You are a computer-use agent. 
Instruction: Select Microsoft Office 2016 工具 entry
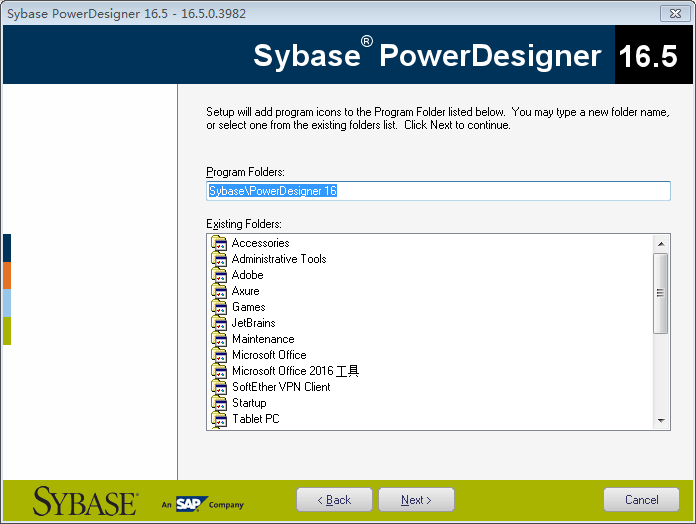296,371
